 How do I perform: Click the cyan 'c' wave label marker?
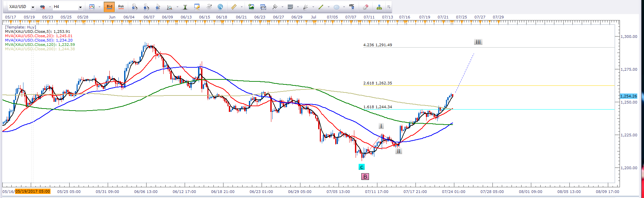point(361,167)
